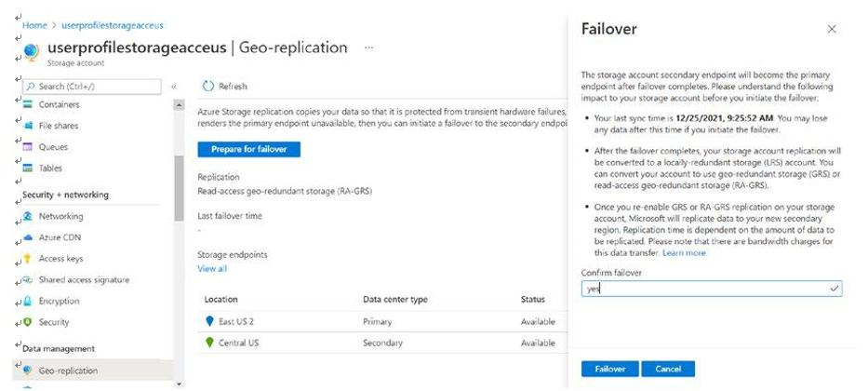Open Encryption settings
This screenshot has height=391, width=868.
(60, 301)
